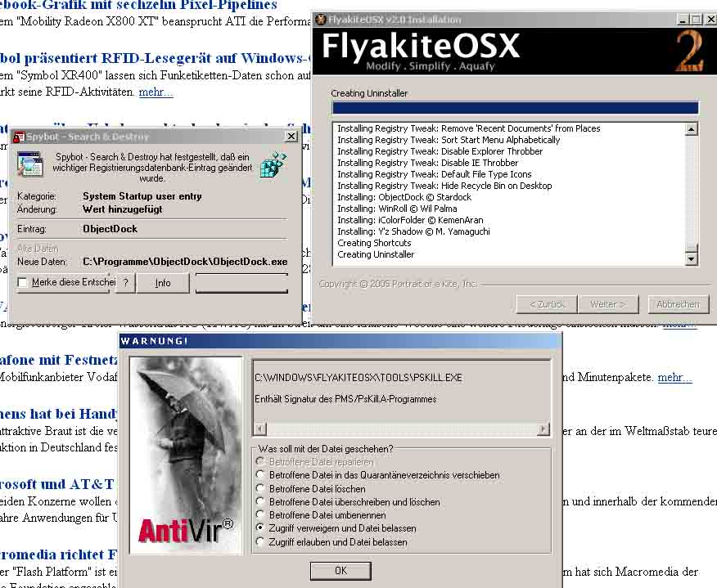717x588 pixels.
Task: Select 'Betroffene Datei umbenennen' radio button
Action: tap(260, 515)
